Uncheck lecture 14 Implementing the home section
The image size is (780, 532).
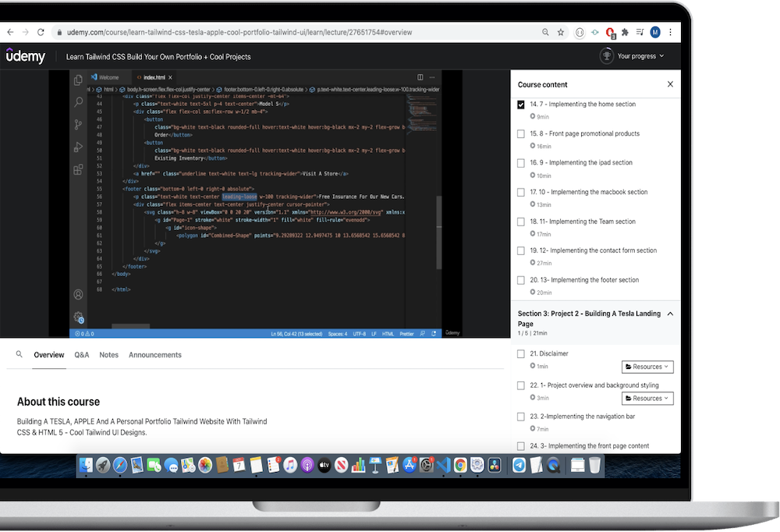pyautogui.click(x=521, y=105)
